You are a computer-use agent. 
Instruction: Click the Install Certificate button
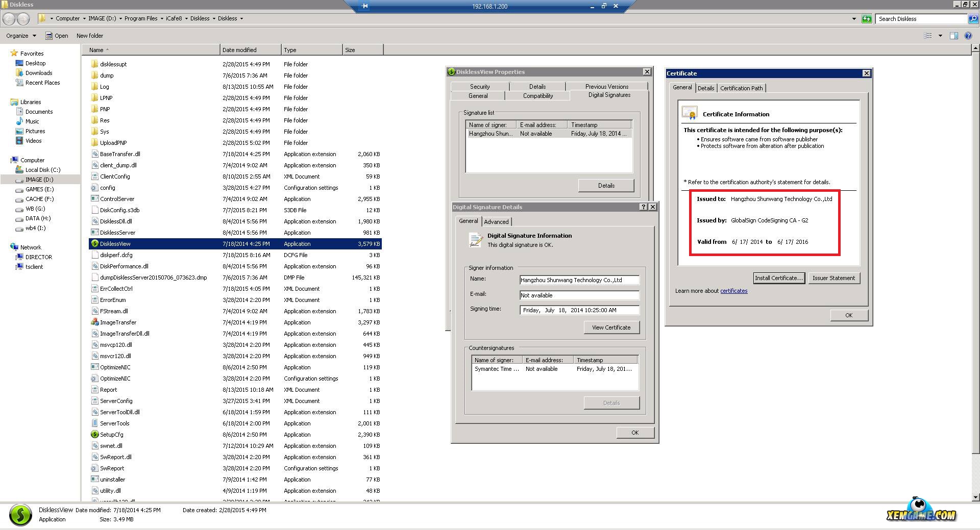(779, 278)
